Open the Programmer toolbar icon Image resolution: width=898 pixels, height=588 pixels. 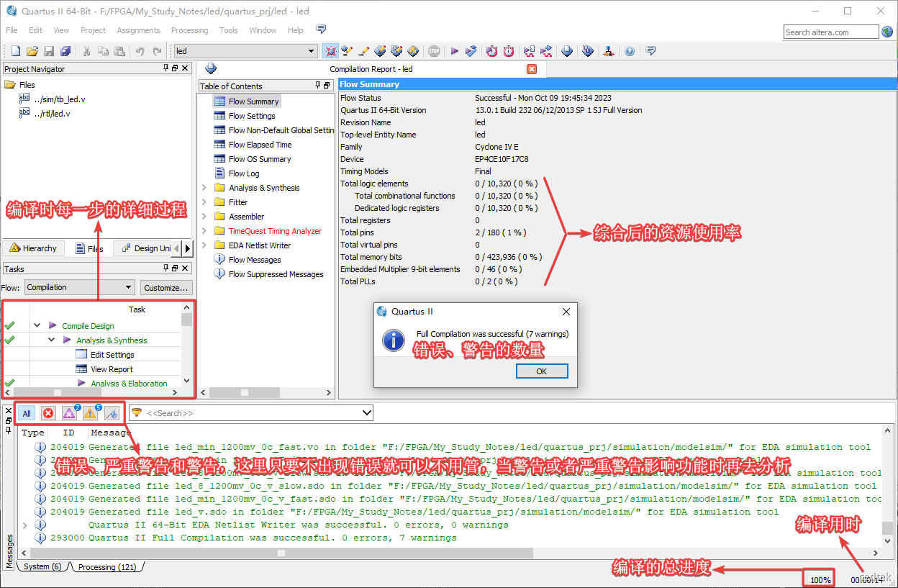(588, 51)
